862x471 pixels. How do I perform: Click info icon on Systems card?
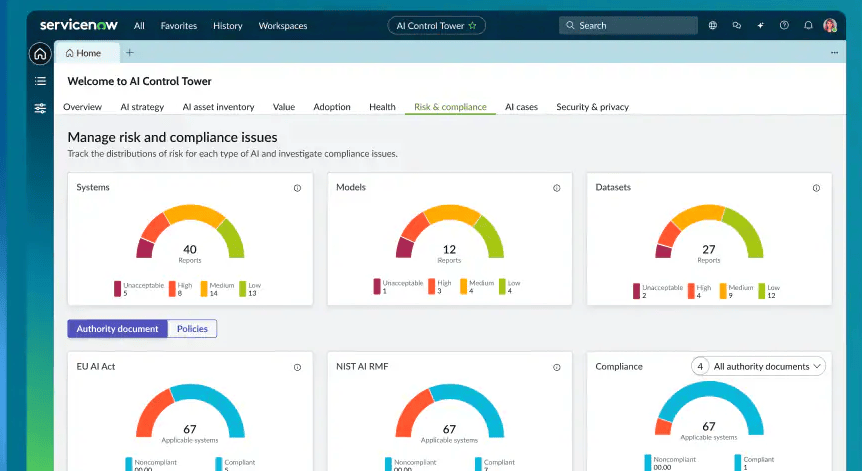297,188
